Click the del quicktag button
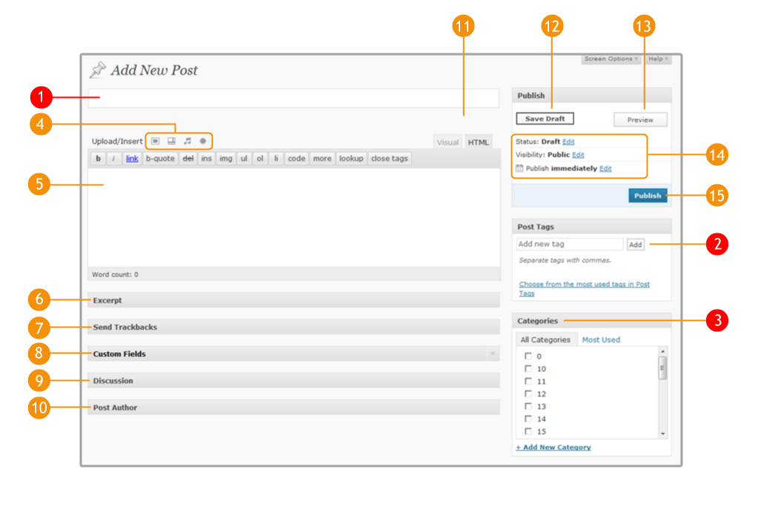 (x=188, y=159)
